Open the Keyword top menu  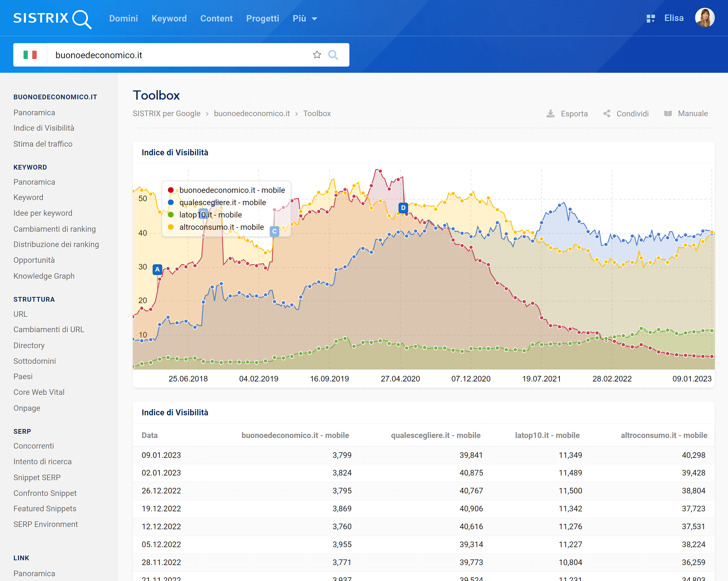click(x=169, y=18)
